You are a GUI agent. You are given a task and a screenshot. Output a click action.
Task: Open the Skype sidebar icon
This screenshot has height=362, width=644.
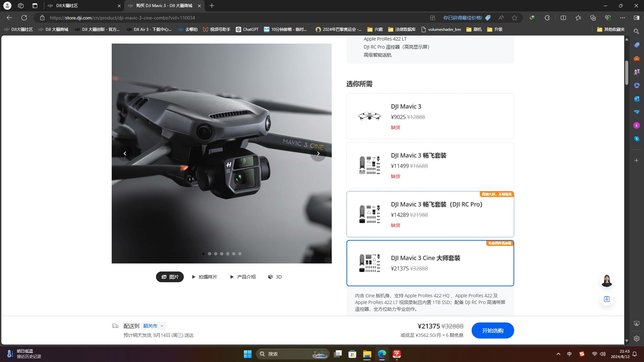click(637, 139)
